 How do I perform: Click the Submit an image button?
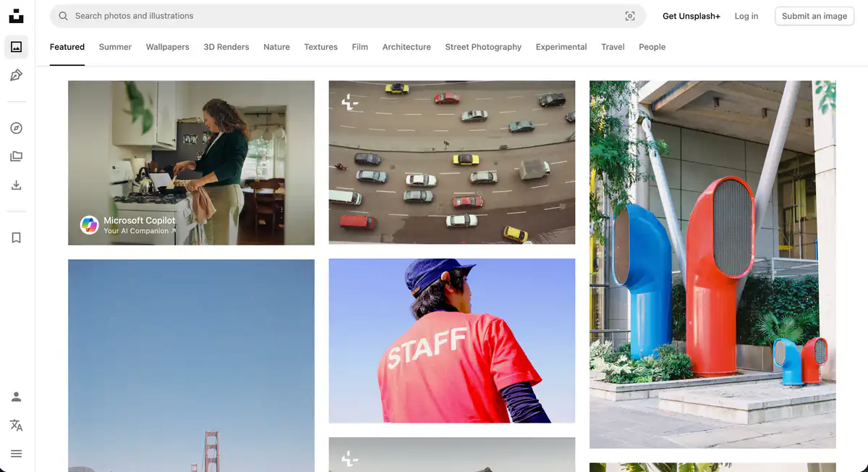click(x=814, y=16)
